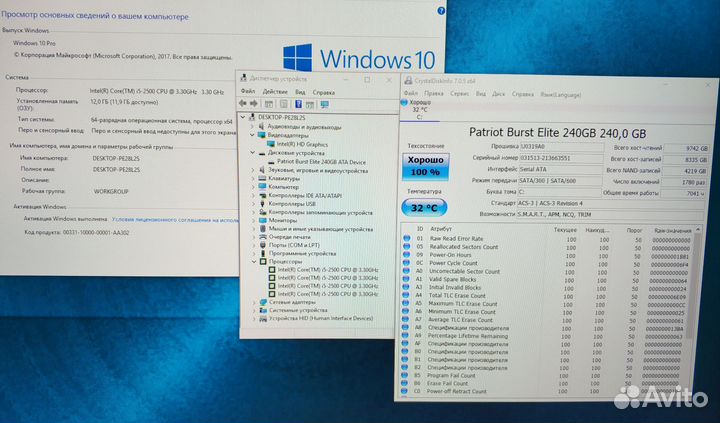Click the Очереди печати printer icon
This screenshot has height=423, width=720.
pyautogui.click(x=263, y=237)
